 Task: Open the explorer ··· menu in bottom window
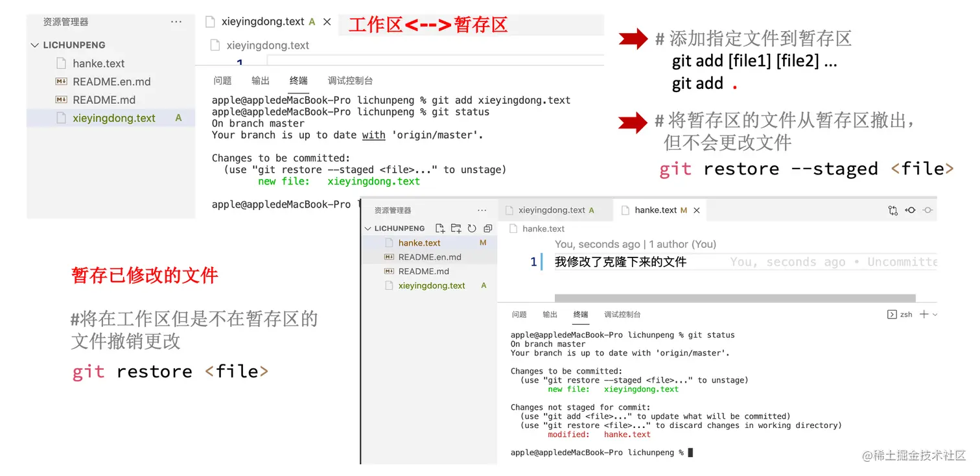(482, 210)
